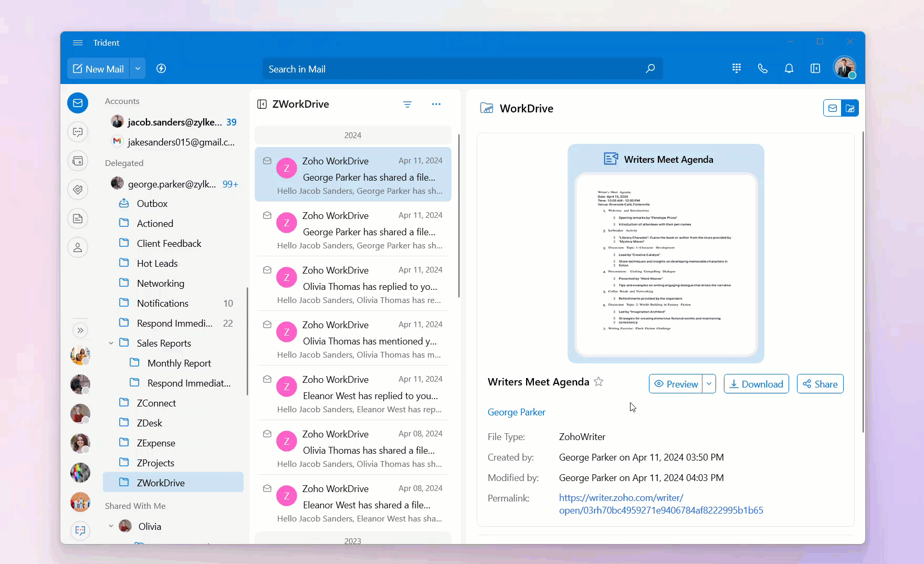Click the lightning quick actions icon
This screenshot has width=924, height=564.
pyautogui.click(x=161, y=69)
